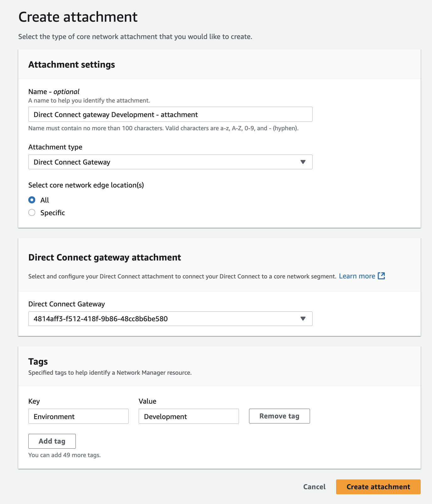
Task: Open the Learn more link
Action: click(357, 276)
